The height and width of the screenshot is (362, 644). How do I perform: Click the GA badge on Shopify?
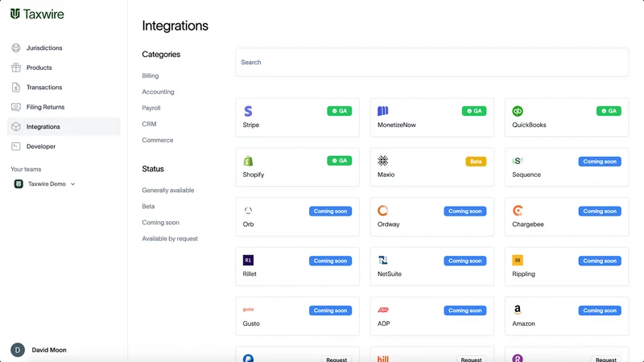(x=339, y=161)
